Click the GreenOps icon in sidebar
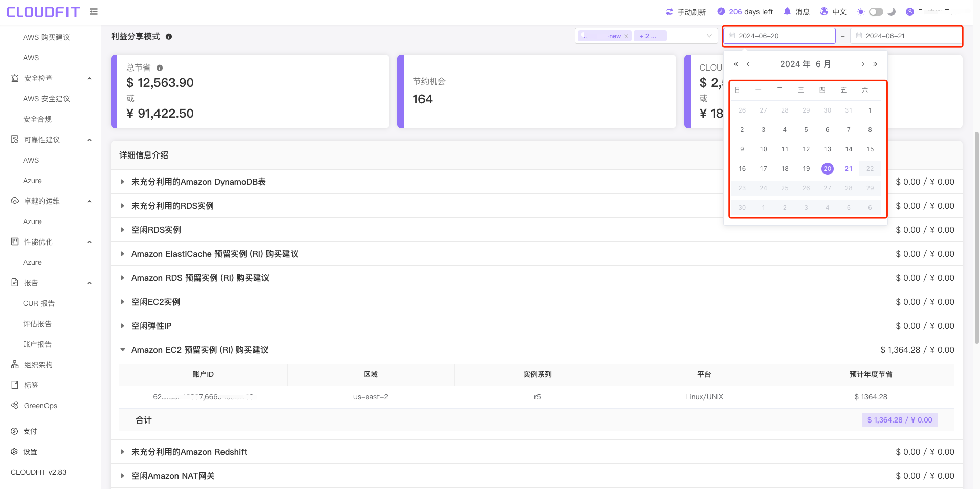Image resolution: width=980 pixels, height=489 pixels. 15,405
